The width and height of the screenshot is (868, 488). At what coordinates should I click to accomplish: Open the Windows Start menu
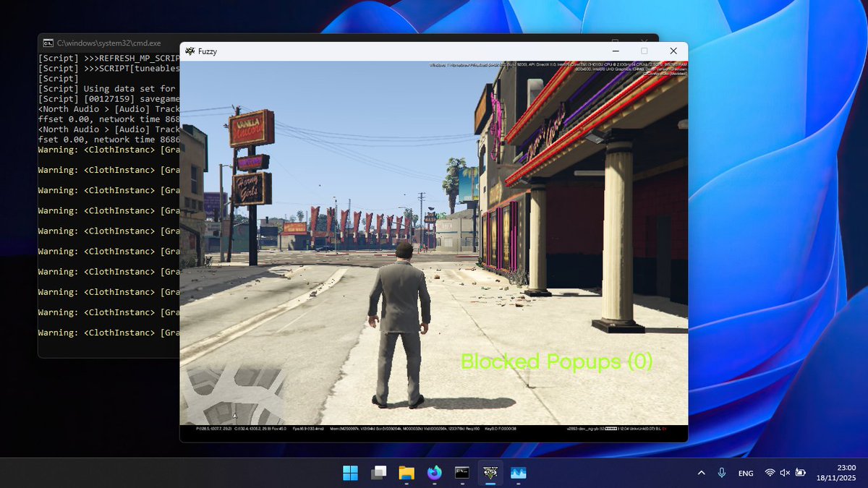click(350, 473)
